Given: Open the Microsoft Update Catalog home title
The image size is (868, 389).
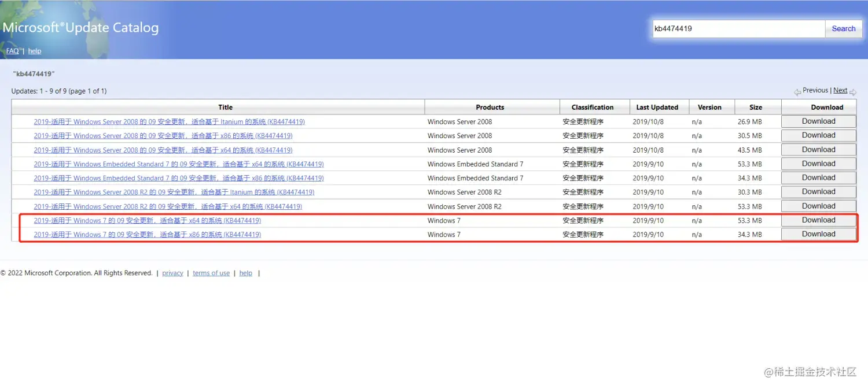Looking at the screenshot, I should coord(80,28).
